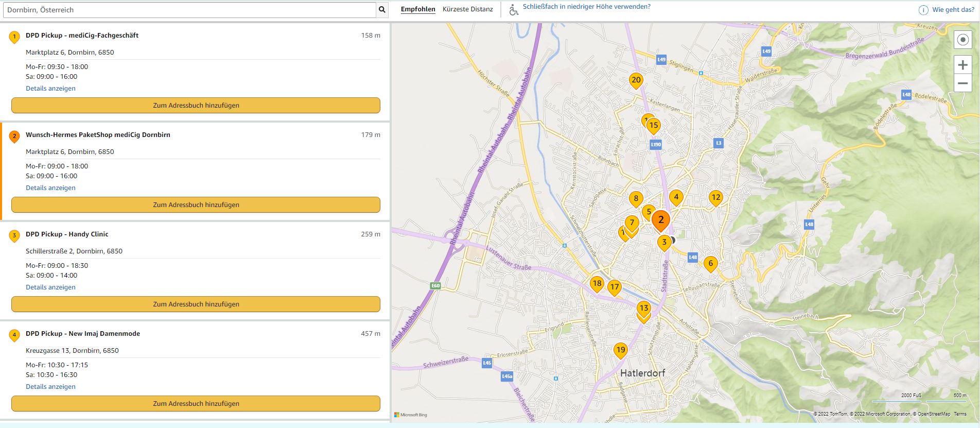
Task: Select map pin number 19
Action: [621, 350]
